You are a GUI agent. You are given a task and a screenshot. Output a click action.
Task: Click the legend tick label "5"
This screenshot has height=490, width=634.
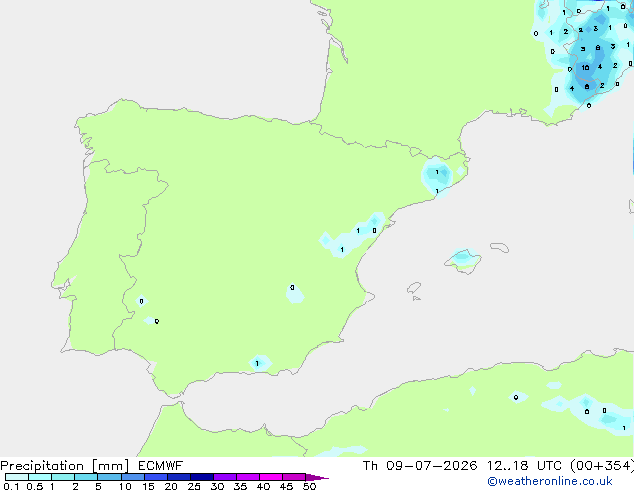98,486
